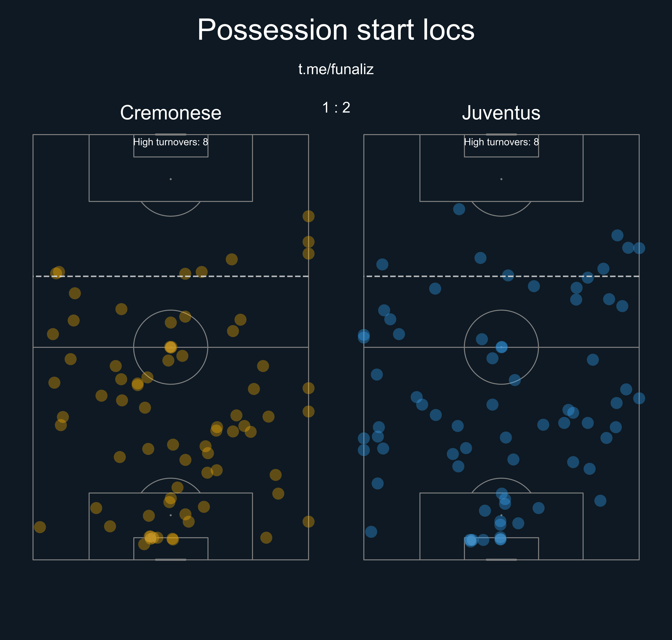Click the bottom penalty spot on Cremonese pitch
This screenshot has width=672, height=640.
tap(170, 515)
